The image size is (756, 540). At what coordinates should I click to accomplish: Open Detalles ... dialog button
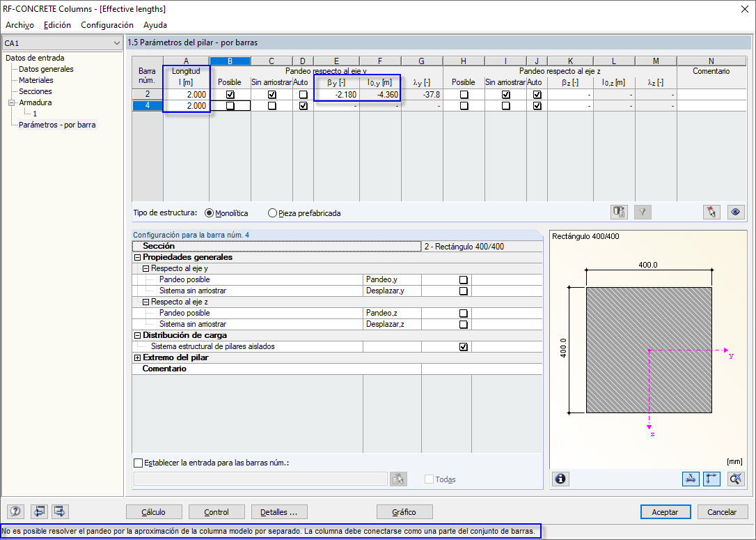[279, 511]
